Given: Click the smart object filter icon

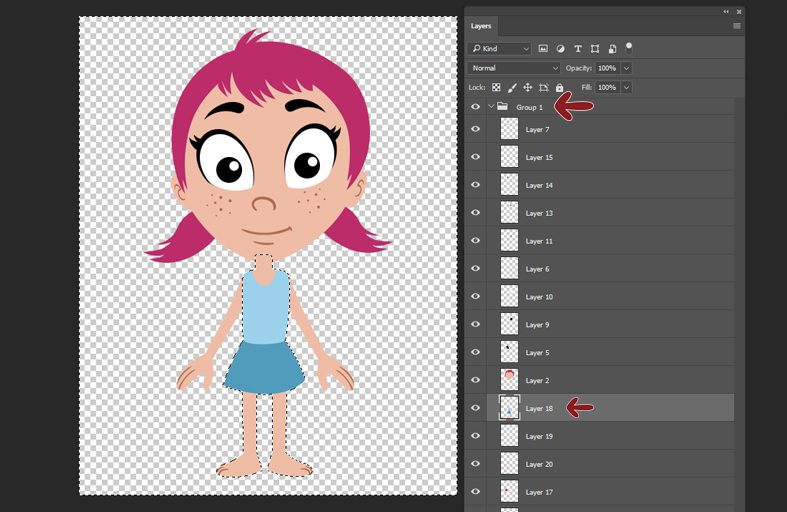Looking at the screenshot, I should 612,48.
